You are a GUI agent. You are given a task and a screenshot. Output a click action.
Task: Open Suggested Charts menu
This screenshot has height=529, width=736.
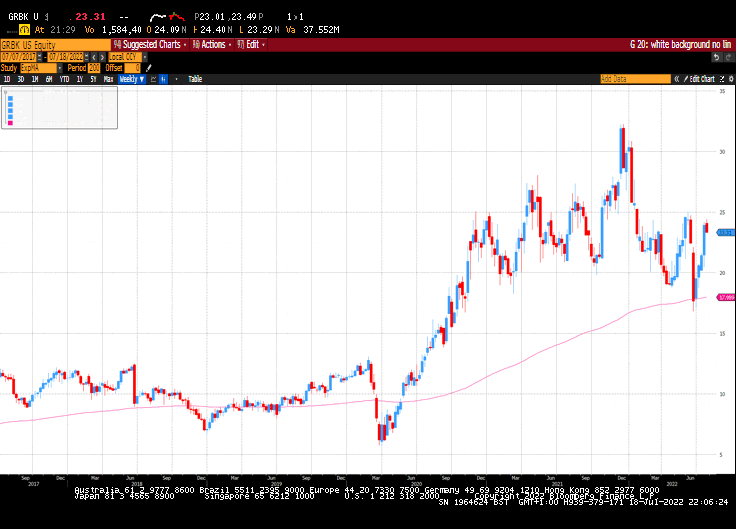(150, 45)
